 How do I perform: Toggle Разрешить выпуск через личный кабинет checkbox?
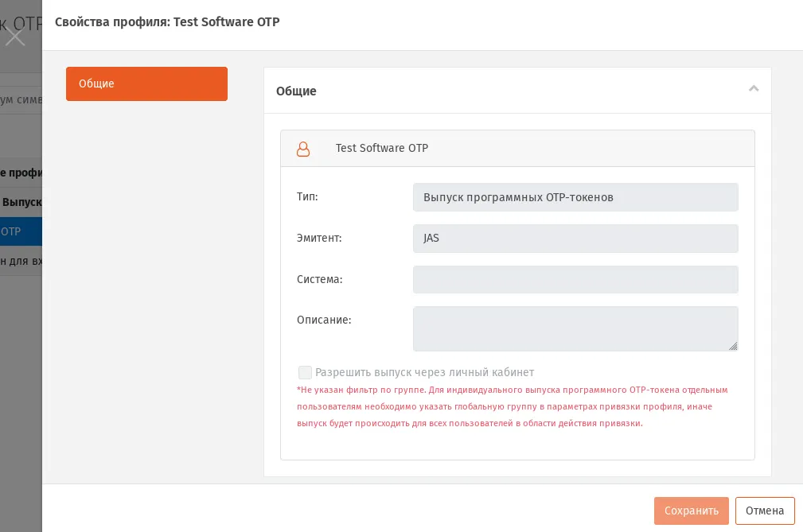(x=305, y=372)
